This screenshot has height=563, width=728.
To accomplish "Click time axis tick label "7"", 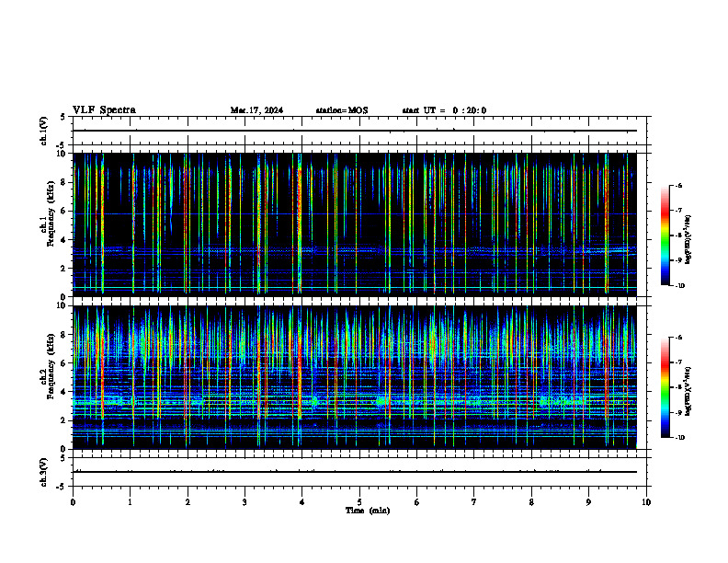I will tap(474, 502).
